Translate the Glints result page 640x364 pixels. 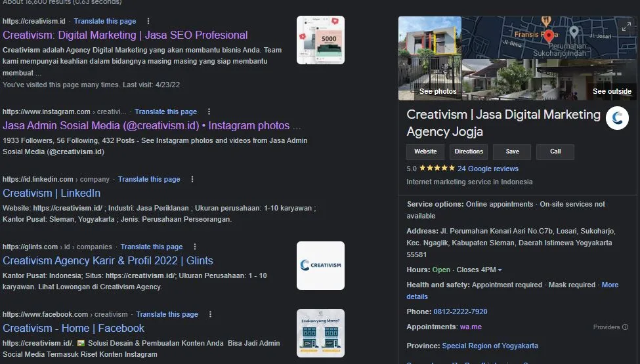point(152,247)
